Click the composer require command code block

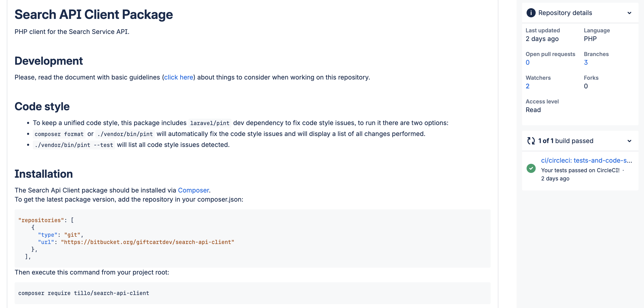(x=84, y=293)
